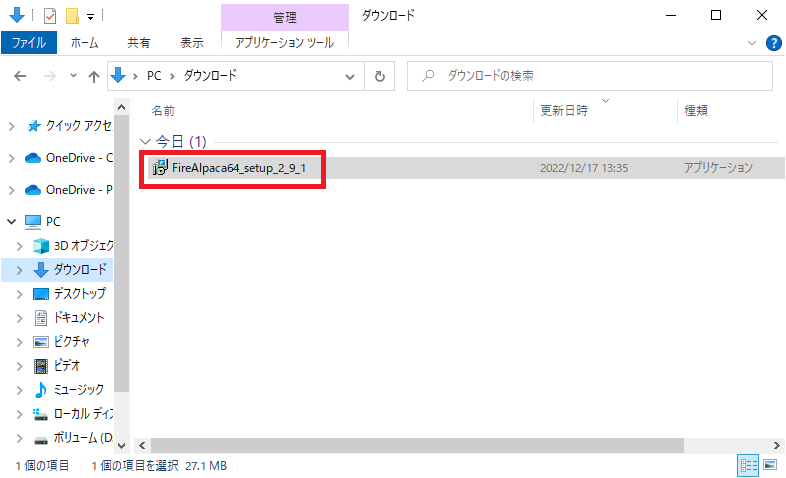Open the Customize Quick Access Toolbar arrow
The image size is (786, 478).
point(91,17)
